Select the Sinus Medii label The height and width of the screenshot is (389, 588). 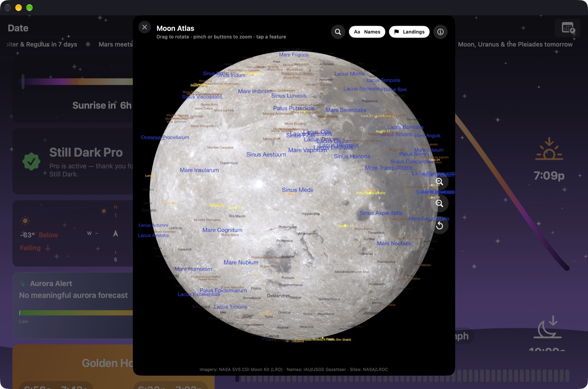(x=298, y=190)
